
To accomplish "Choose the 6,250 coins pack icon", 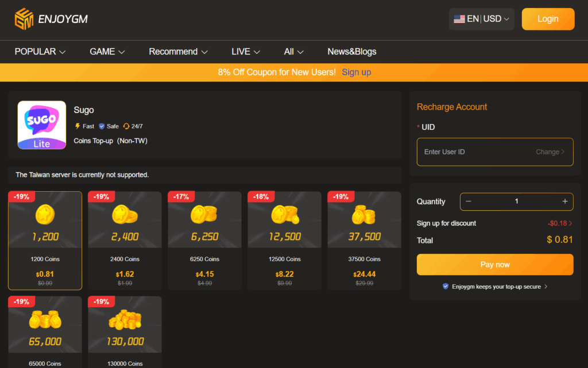I will click(x=204, y=216).
